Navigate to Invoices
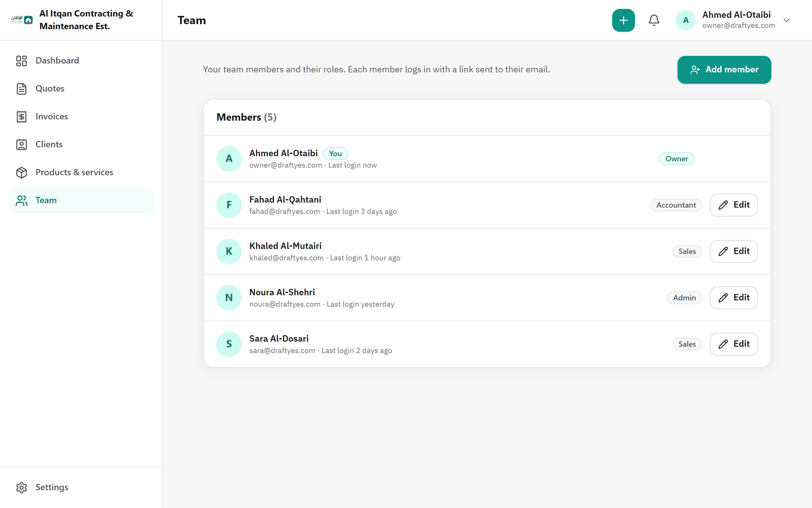Image resolution: width=812 pixels, height=508 pixels. coord(81,116)
